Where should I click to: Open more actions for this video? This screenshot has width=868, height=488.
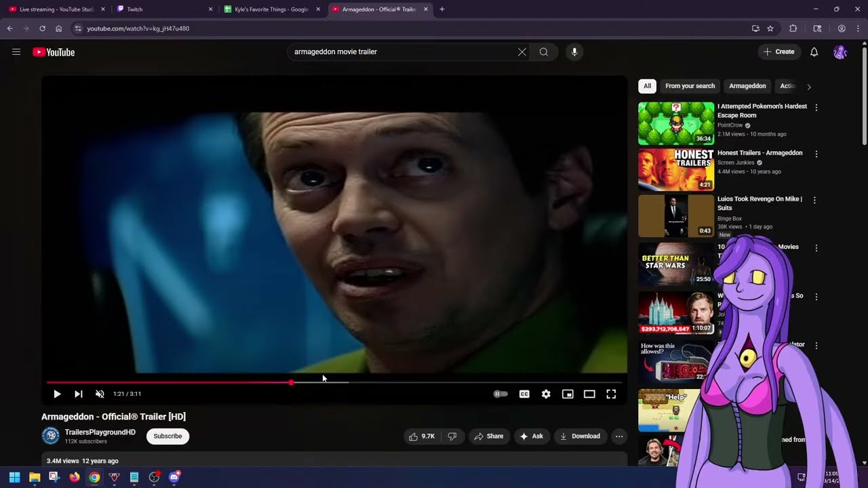click(x=619, y=436)
